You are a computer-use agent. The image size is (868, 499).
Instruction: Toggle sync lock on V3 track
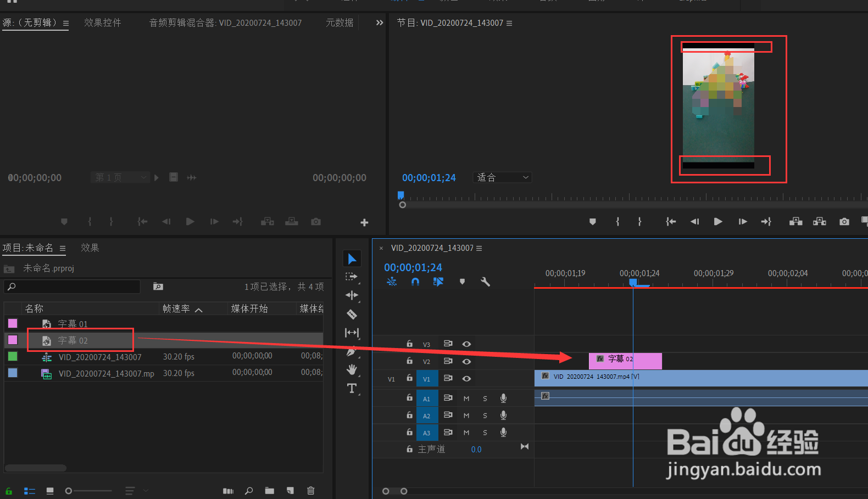(448, 344)
